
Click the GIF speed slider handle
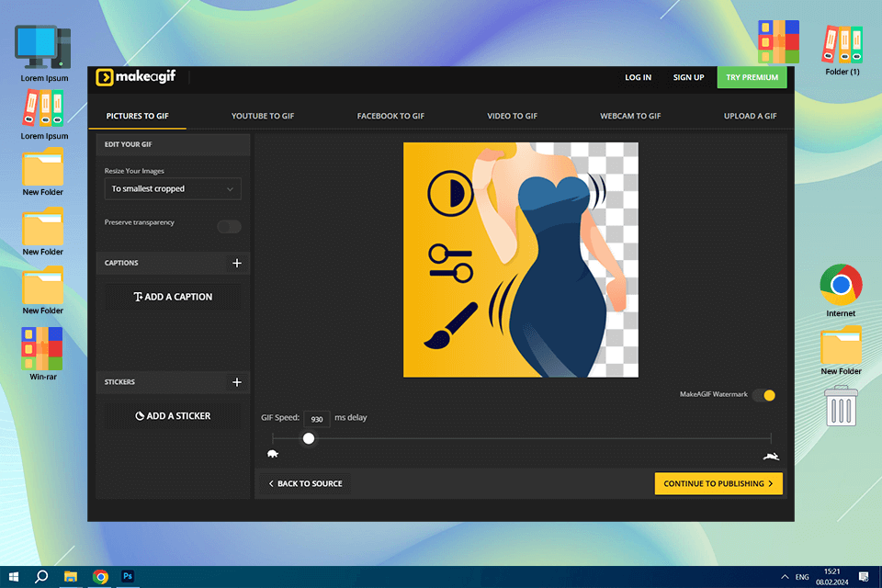[x=309, y=438]
